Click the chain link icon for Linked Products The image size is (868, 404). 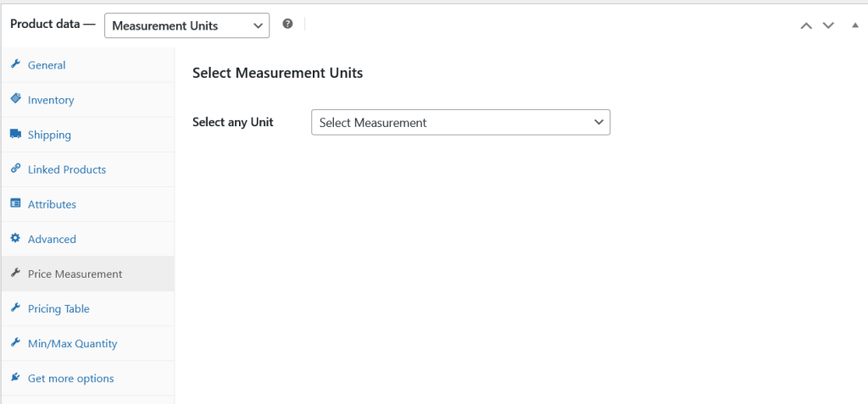(15, 169)
